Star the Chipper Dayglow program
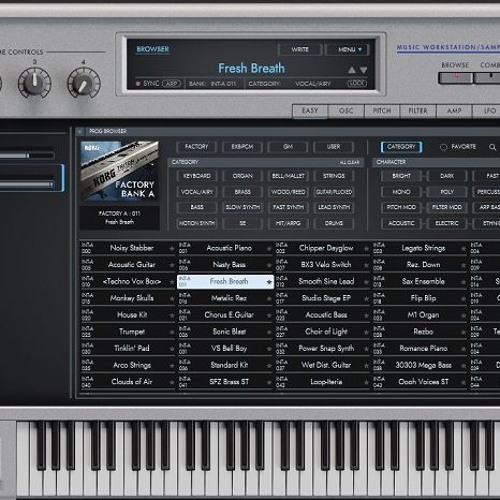The width and height of the screenshot is (500, 500). (x=366, y=248)
